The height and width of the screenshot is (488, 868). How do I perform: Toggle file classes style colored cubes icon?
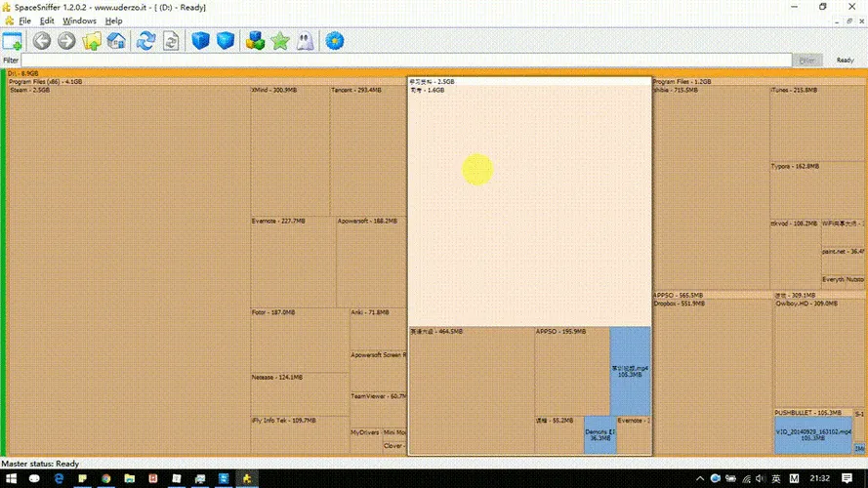click(x=255, y=41)
